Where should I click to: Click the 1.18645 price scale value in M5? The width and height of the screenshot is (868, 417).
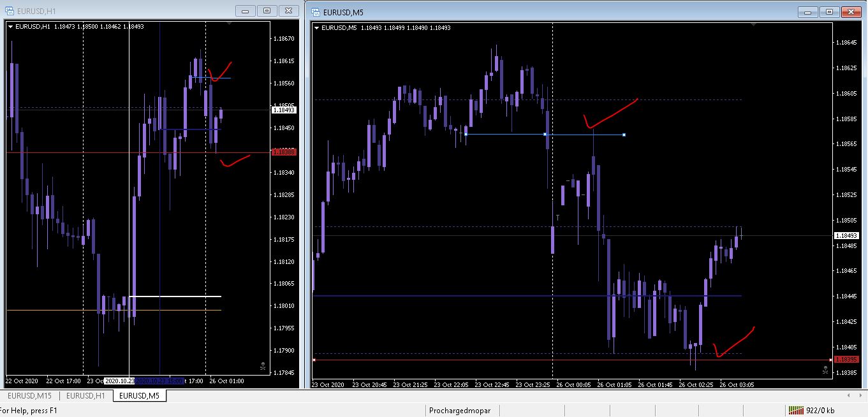click(846, 43)
